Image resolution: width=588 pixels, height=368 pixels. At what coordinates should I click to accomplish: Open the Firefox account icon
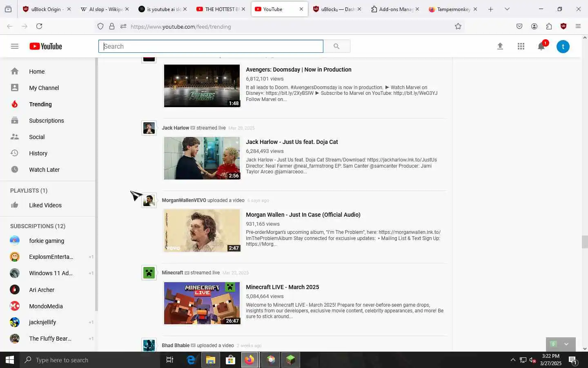tap(534, 26)
